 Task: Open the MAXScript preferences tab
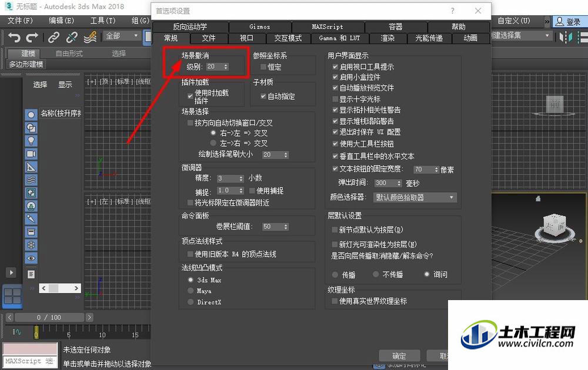328,26
